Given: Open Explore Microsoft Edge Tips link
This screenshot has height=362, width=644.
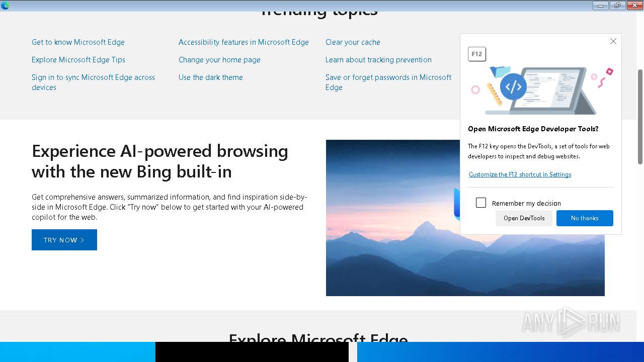Looking at the screenshot, I should 78,60.
